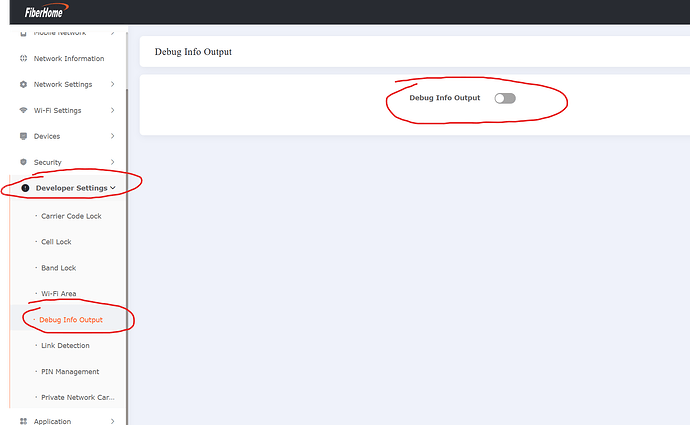The height and width of the screenshot is (425, 690).
Task: Toggle the Debug Info Output switch
Action: coord(505,98)
